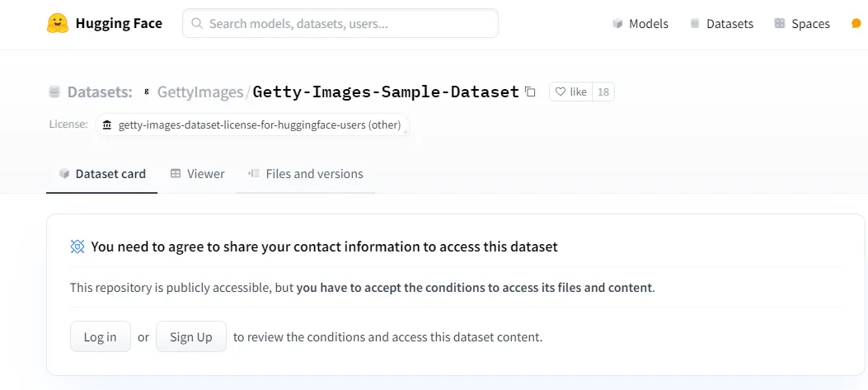Open Models from the top navigation
The image size is (868, 390).
tap(640, 24)
